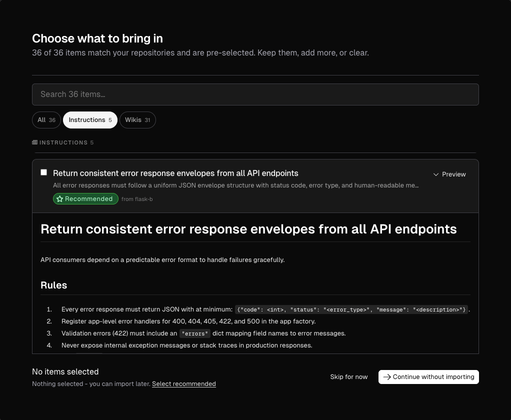Viewport: 511px width, 420px height.
Task: Click Continue without importing button
Action: tap(428, 377)
